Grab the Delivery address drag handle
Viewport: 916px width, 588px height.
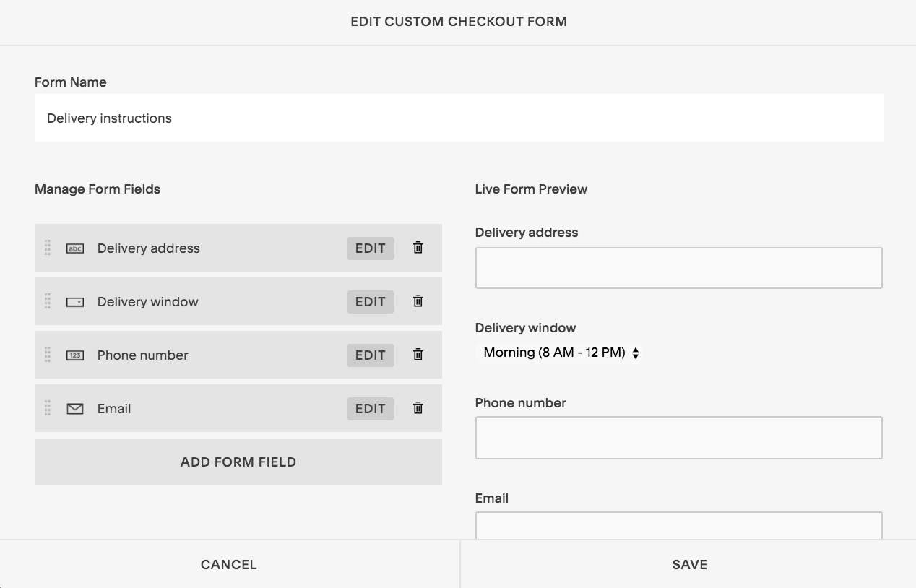(x=48, y=248)
